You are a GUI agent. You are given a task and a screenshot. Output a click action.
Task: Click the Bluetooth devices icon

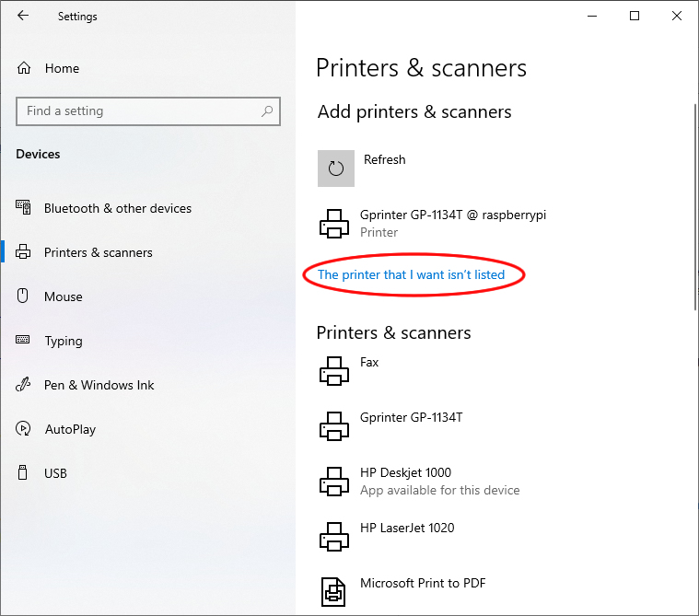[x=23, y=207]
